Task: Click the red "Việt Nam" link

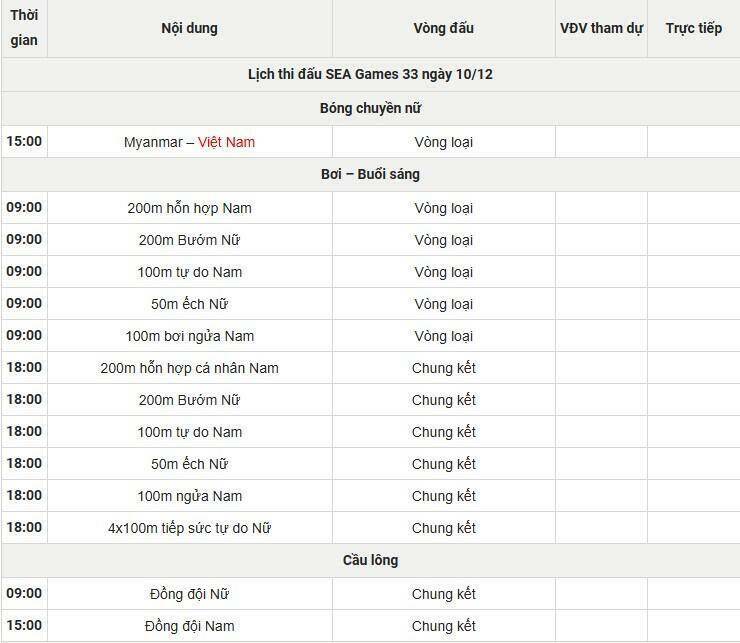Action: tap(226, 142)
